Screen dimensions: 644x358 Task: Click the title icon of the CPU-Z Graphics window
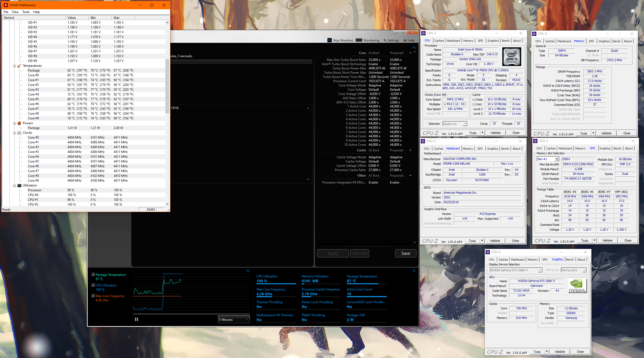click(488, 252)
